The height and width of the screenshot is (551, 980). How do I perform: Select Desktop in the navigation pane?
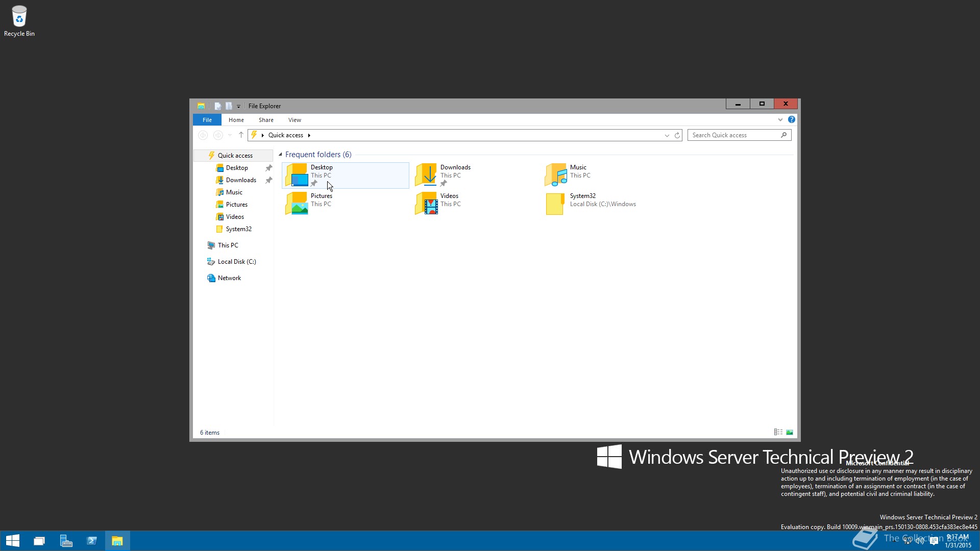click(237, 168)
